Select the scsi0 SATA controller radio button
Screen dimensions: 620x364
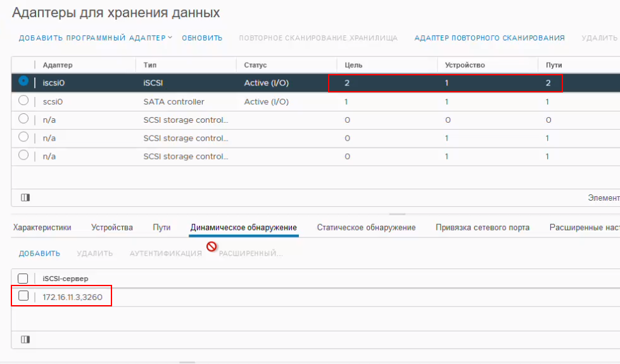coord(23,101)
